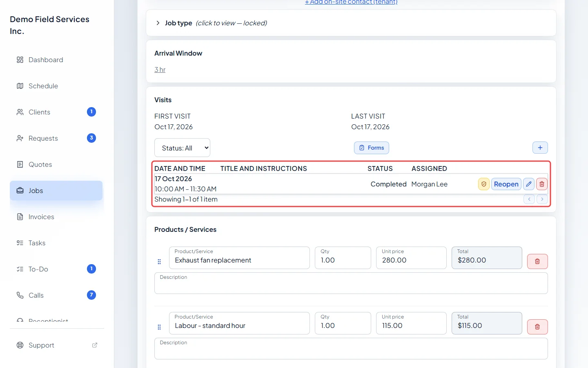Expand the Job type section chevron
This screenshot has height=368, width=588.
point(158,23)
